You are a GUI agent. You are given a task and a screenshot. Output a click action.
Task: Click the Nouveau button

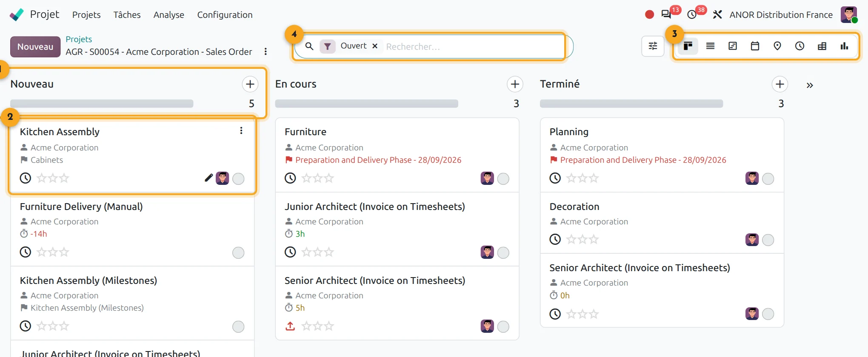click(x=35, y=46)
